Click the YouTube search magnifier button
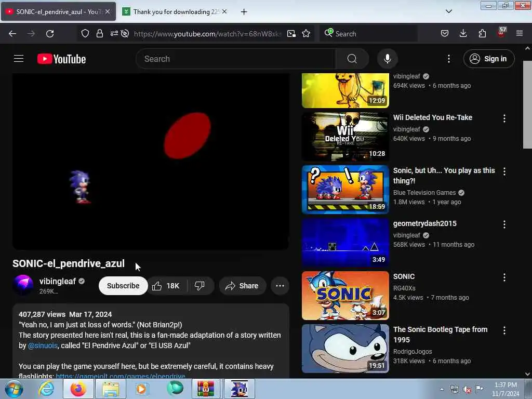The width and height of the screenshot is (532, 399). 352,59
